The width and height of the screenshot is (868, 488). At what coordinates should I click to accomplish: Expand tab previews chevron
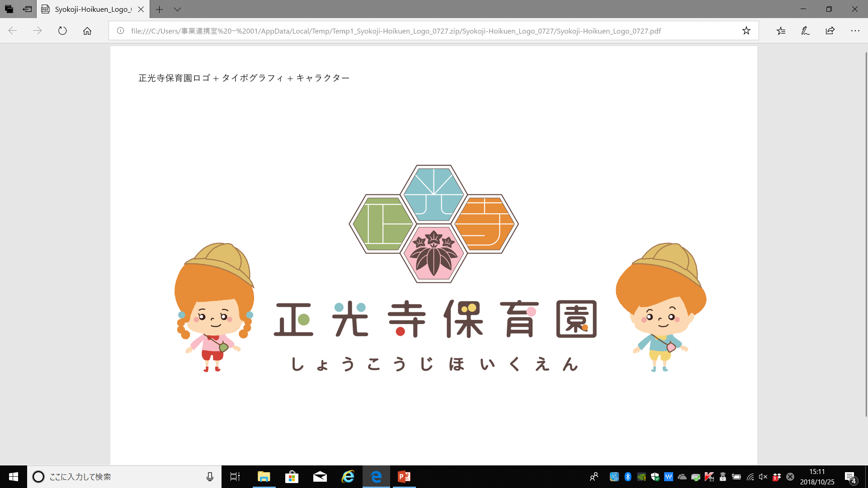point(177,9)
